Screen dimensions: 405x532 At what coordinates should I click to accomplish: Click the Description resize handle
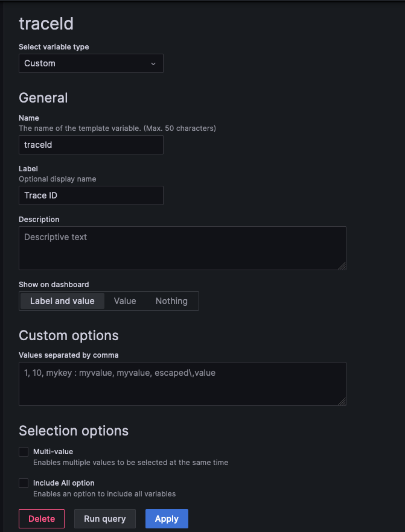pyautogui.click(x=343, y=267)
